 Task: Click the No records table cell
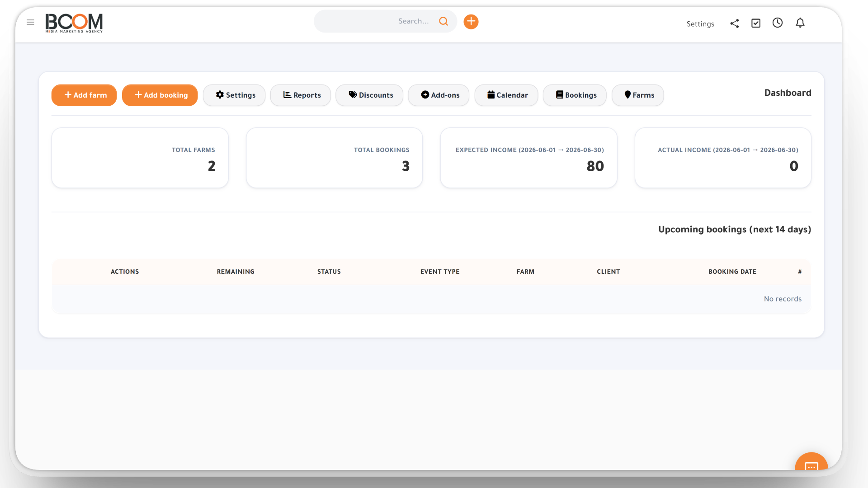[x=431, y=299]
